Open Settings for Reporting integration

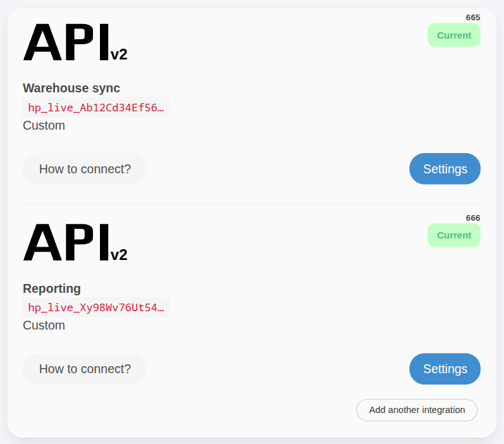pos(445,369)
